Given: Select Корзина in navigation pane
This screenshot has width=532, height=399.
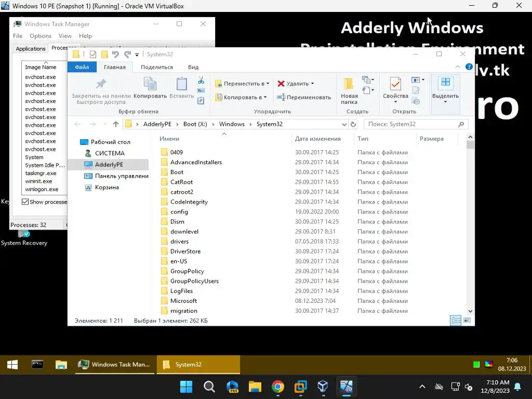Looking at the screenshot, I should (102, 187).
